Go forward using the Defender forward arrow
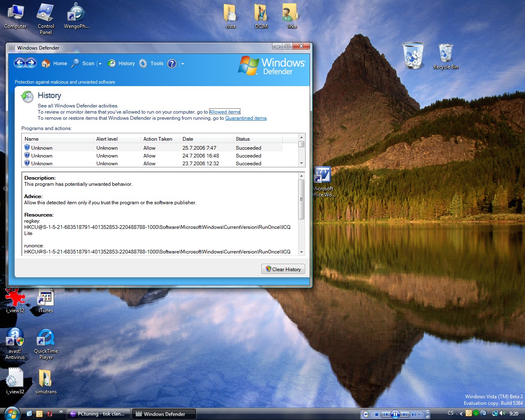This screenshot has width=525, height=420. pyautogui.click(x=31, y=63)
